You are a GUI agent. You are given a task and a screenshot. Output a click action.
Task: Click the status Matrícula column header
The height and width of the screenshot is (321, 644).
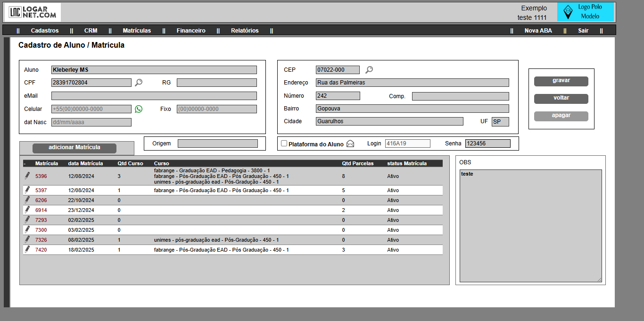click(x=407, y=164)
